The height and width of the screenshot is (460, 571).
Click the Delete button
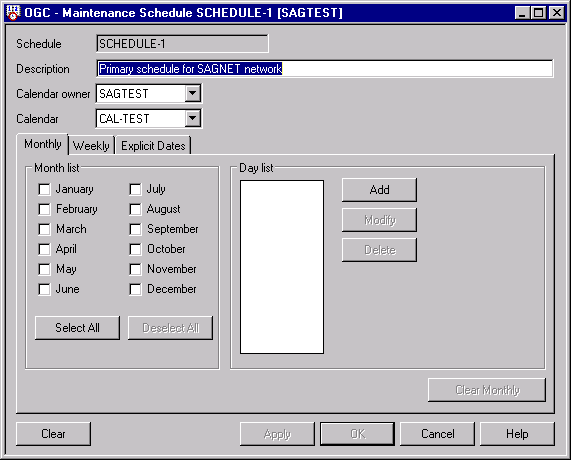click(x=379, y=250)
